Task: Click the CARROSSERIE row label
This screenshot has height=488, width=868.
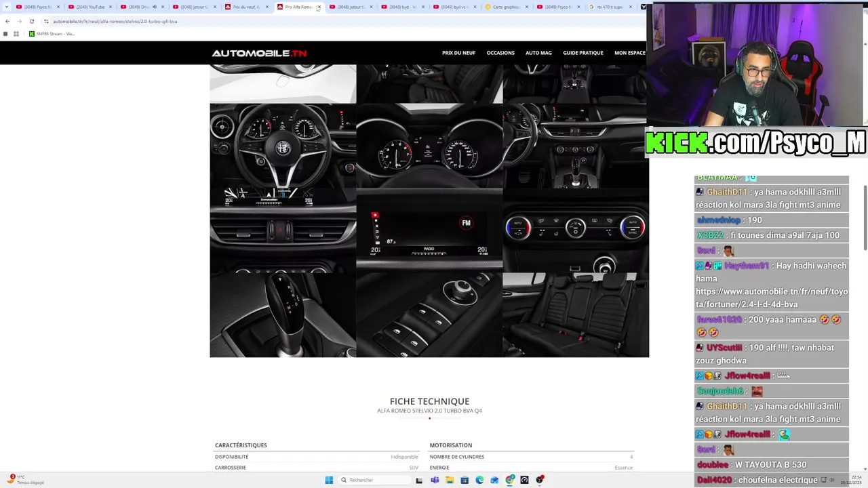Action: (x=230, y=468)
